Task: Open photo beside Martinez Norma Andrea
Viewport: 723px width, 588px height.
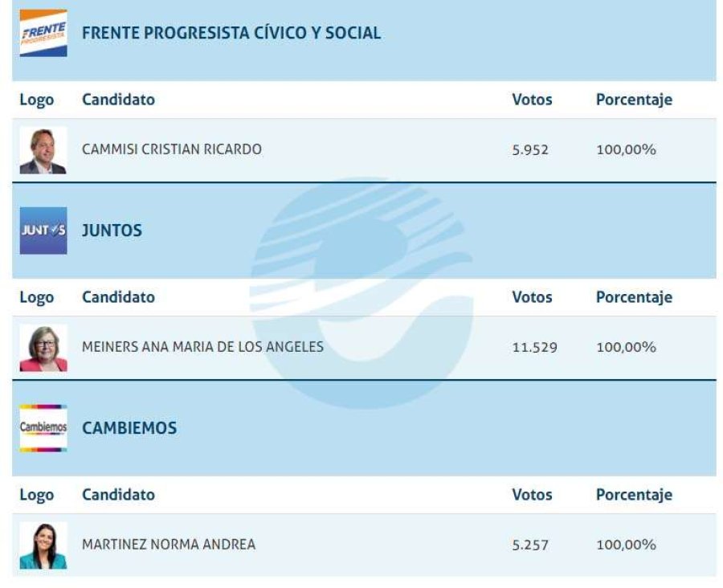Action: coord(43,545)
